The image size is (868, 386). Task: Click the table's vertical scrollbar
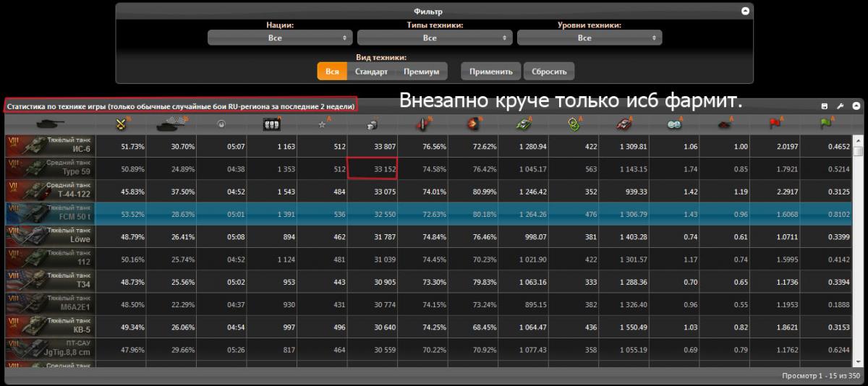click(859, 249)
